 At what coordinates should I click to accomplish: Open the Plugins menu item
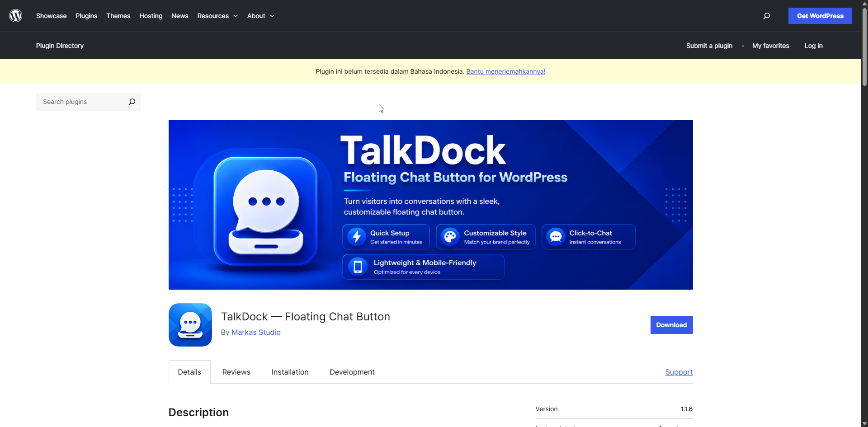[x=86, y=16]
